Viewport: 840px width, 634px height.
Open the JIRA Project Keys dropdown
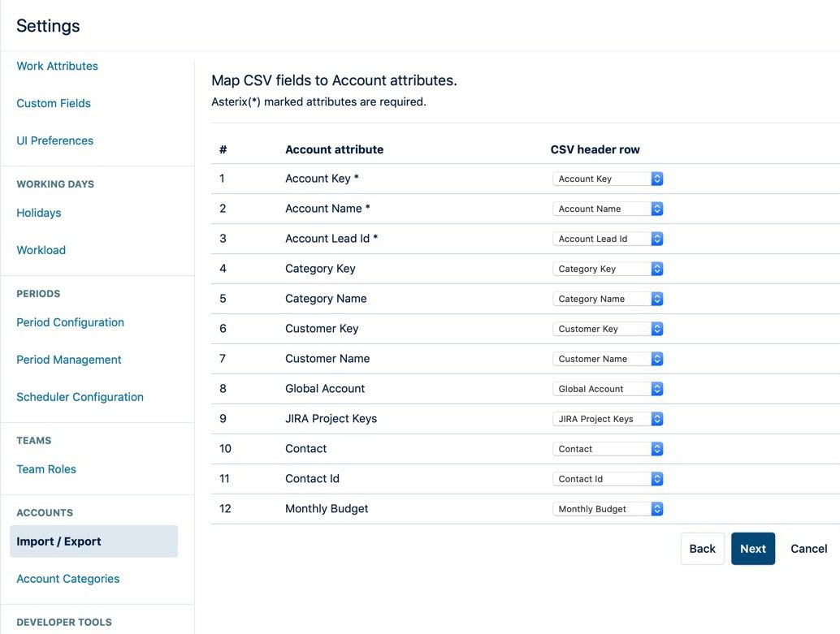[608, 419]
